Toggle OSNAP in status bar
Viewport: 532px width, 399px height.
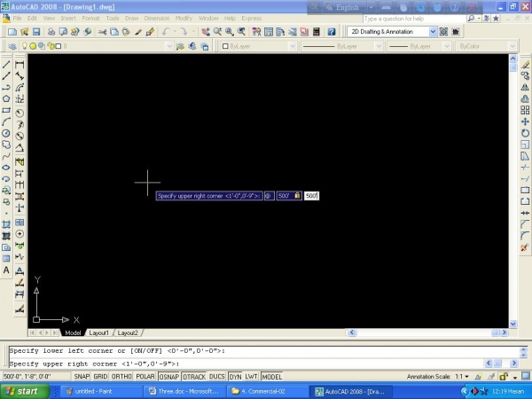(169, 377)
